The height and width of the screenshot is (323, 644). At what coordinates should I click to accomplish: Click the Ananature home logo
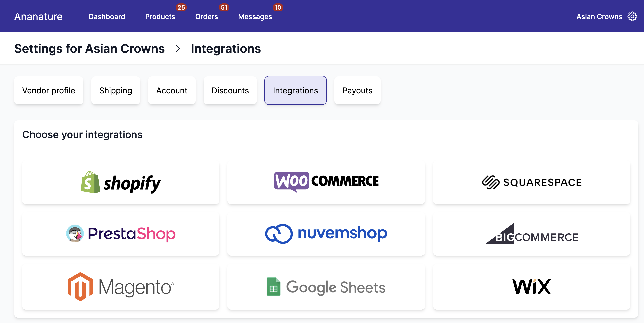tap(38, 16)
